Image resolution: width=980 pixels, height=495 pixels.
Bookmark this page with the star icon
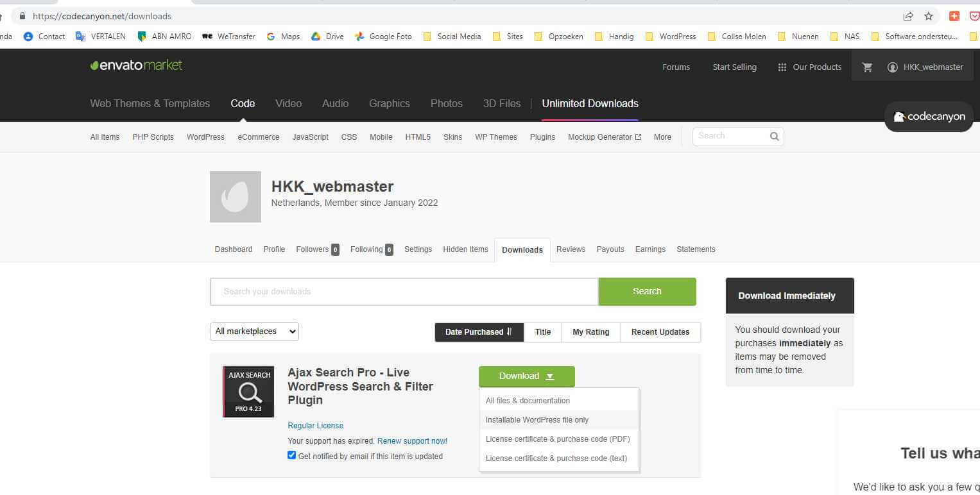pyautogui.click(x=928, y=16)
